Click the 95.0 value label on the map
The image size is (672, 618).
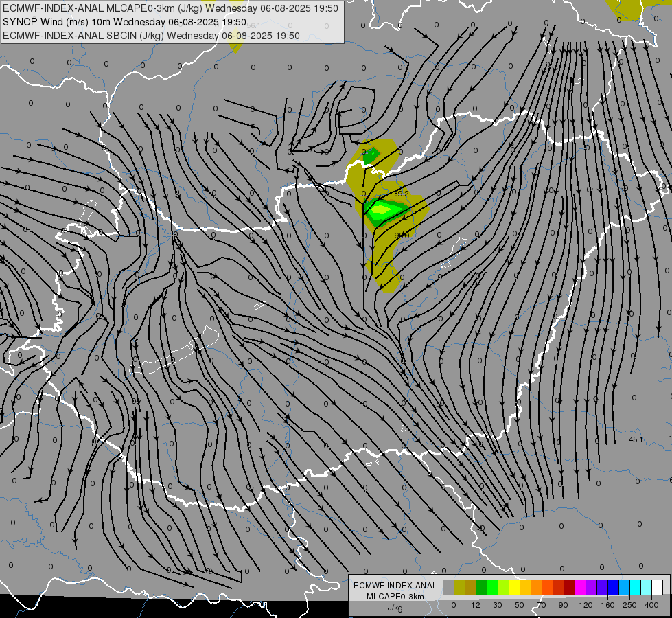(x=402, y=236)
